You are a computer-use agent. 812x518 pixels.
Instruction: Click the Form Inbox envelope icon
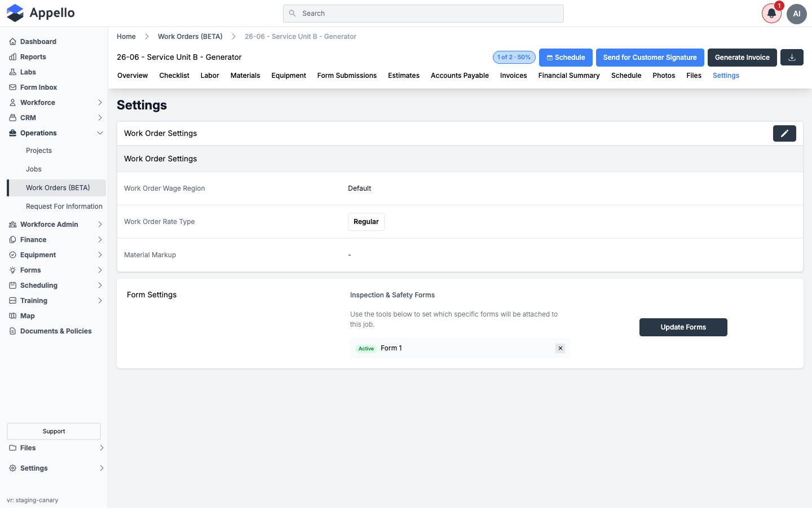click(x=12, y=87)
